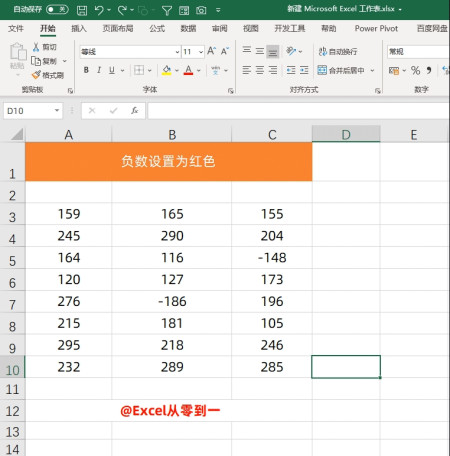Apply the red font color A
Image resolution: width=450 pixels, height=456 pixels.
click(x=188, y=70)
